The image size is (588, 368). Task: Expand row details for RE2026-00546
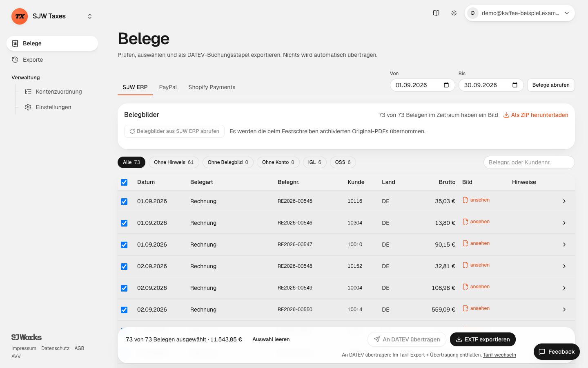pyautogui.click(x=564, y=223)
